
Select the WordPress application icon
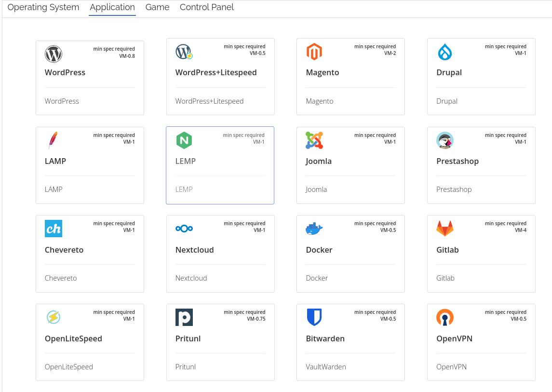point(53,54)
